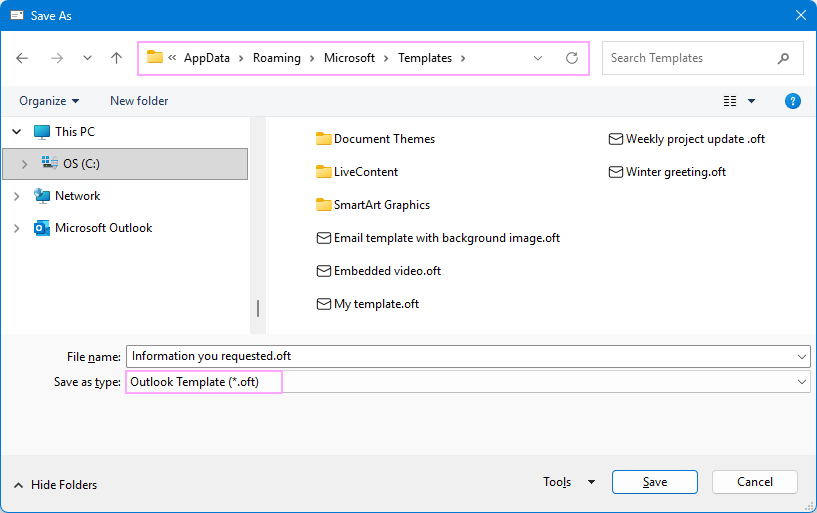This screenshot has height=513, width=817.
Task: Select the LiveContent folder
Action: [366, 172]
